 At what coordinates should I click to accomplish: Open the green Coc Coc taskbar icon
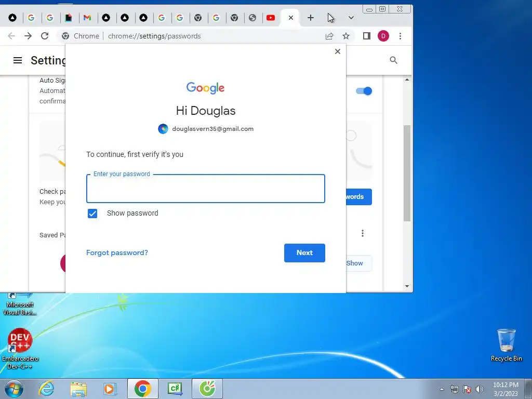click(207, 389)
